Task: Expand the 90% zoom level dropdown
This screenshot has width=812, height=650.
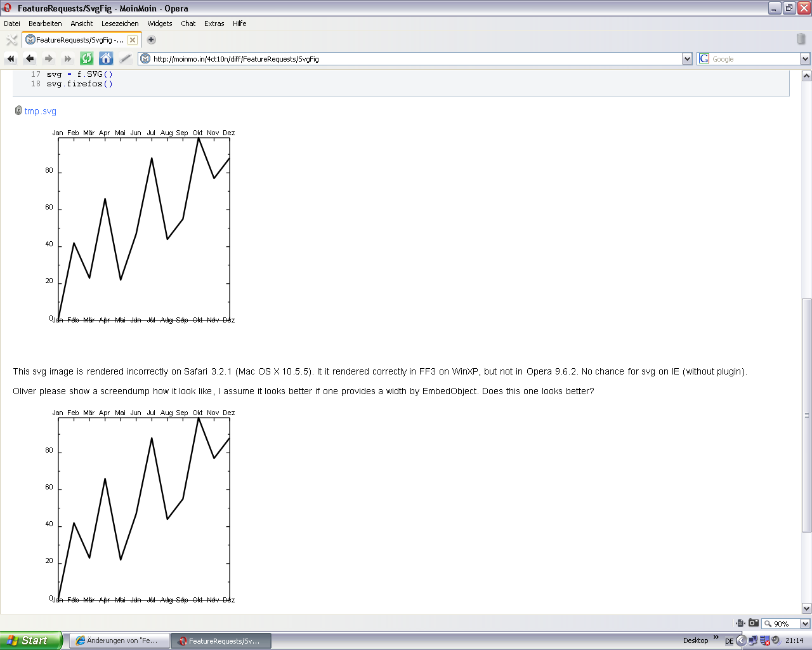Action: pos(805,624)
